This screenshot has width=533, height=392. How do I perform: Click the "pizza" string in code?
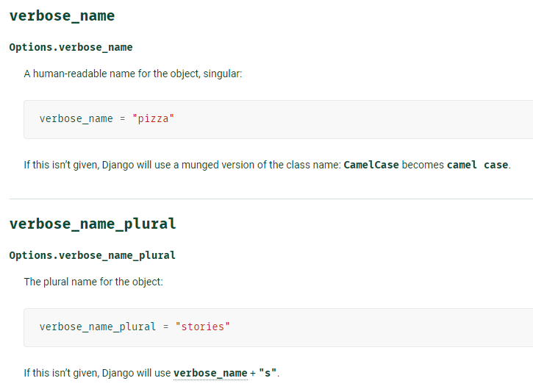(x=154, y=118)
